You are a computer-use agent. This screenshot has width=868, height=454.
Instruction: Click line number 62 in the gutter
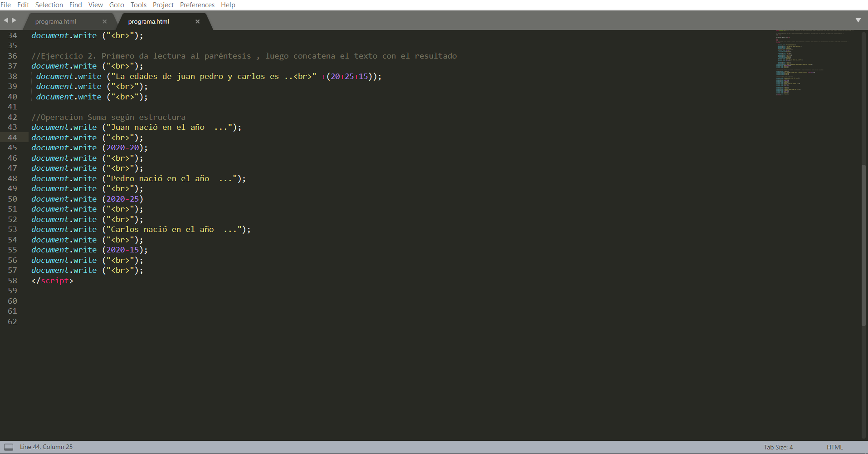[12, 321]
